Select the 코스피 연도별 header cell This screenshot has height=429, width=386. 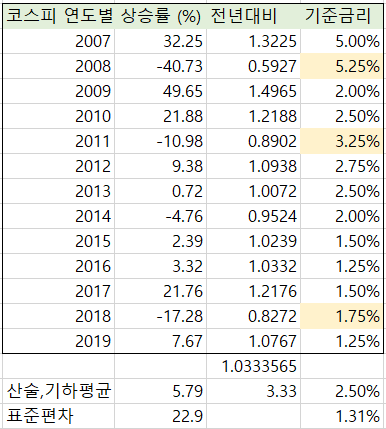point(59,16)
